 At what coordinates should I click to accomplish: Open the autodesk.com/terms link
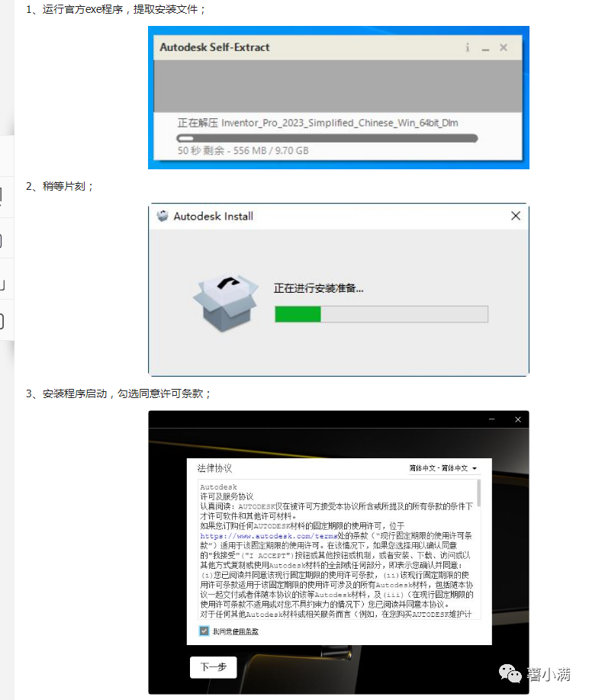(269, 536)
